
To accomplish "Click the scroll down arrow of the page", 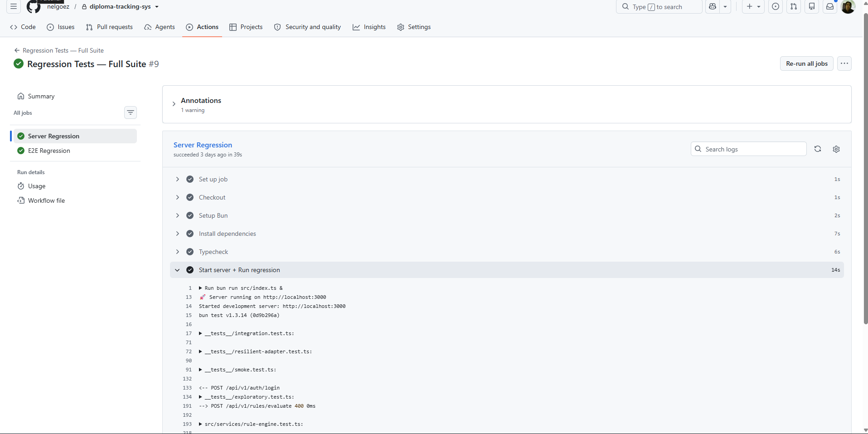I will pos(865,430).
